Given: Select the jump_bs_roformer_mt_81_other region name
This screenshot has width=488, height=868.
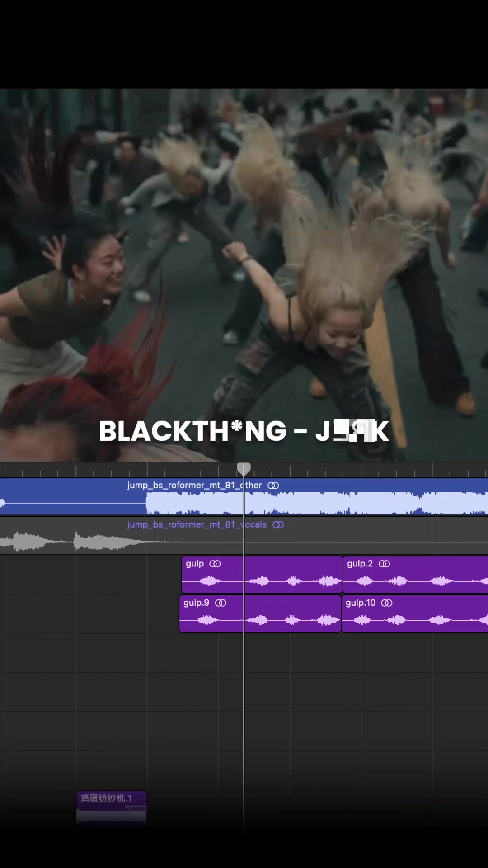Looking at the screenshot, I should [194, 485].
